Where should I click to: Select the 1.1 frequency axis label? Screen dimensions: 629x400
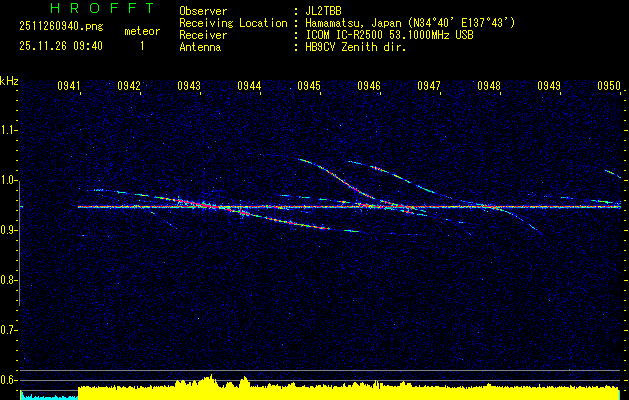tap(10, 130)
